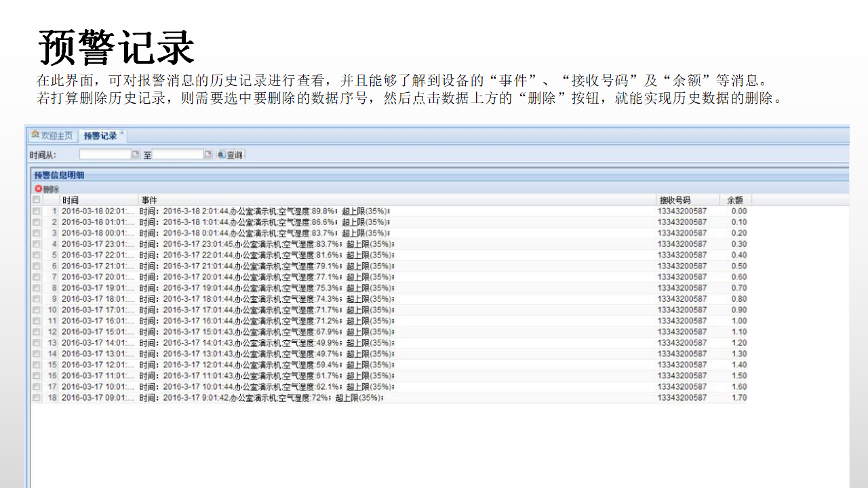Click the red 删除 delete button

47,188
